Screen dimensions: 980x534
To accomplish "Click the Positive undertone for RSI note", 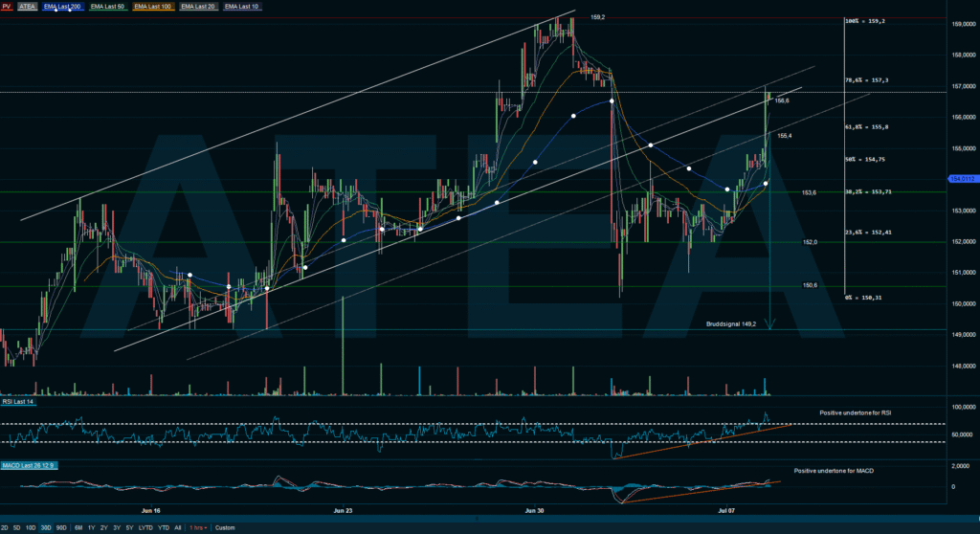I will click(x=855, y=412).
